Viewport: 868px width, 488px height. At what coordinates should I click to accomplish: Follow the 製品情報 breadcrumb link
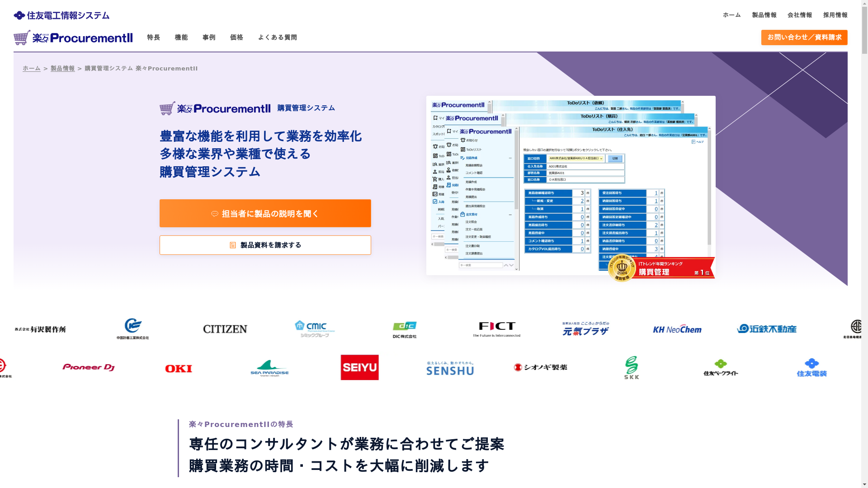[x=62, y=69]
